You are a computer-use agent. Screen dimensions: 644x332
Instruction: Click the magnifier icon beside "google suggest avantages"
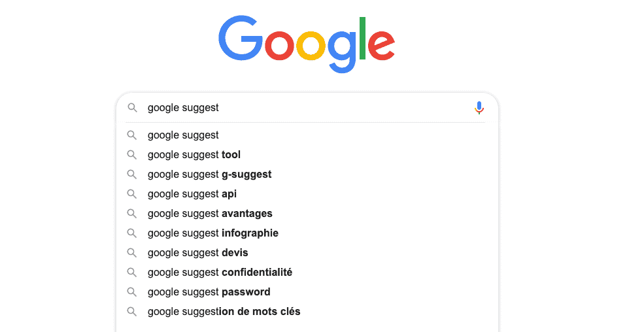coord(132,214)
